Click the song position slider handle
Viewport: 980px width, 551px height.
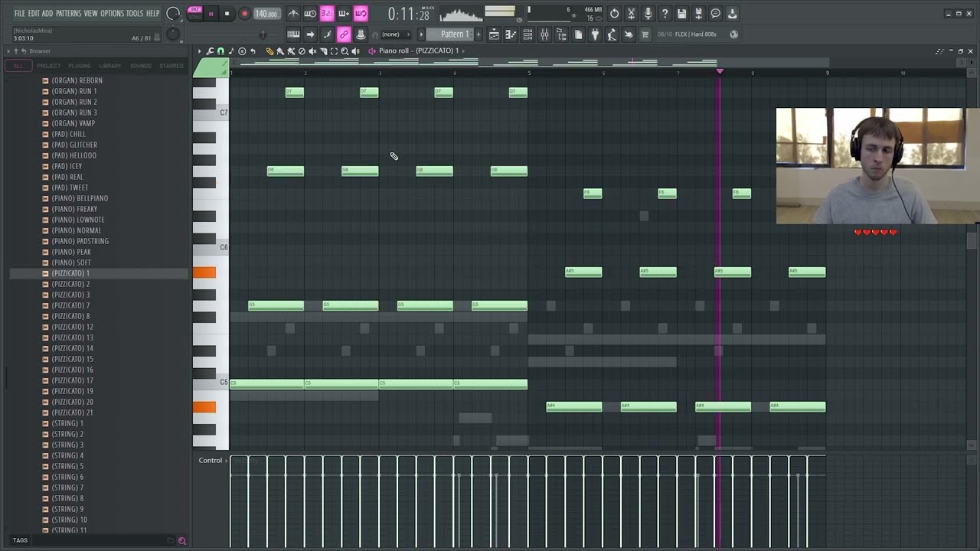pos(263,34)
